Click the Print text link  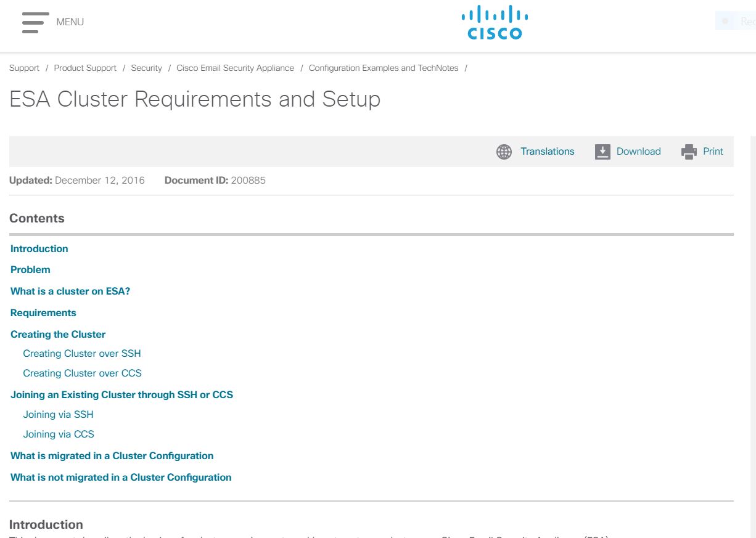(713, 152)
